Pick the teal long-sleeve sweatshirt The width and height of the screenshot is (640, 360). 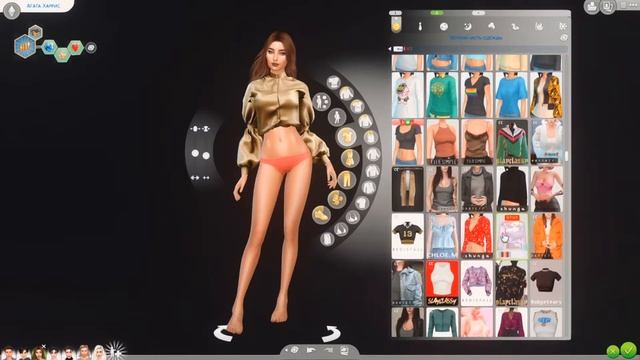[x=442, y=95]
